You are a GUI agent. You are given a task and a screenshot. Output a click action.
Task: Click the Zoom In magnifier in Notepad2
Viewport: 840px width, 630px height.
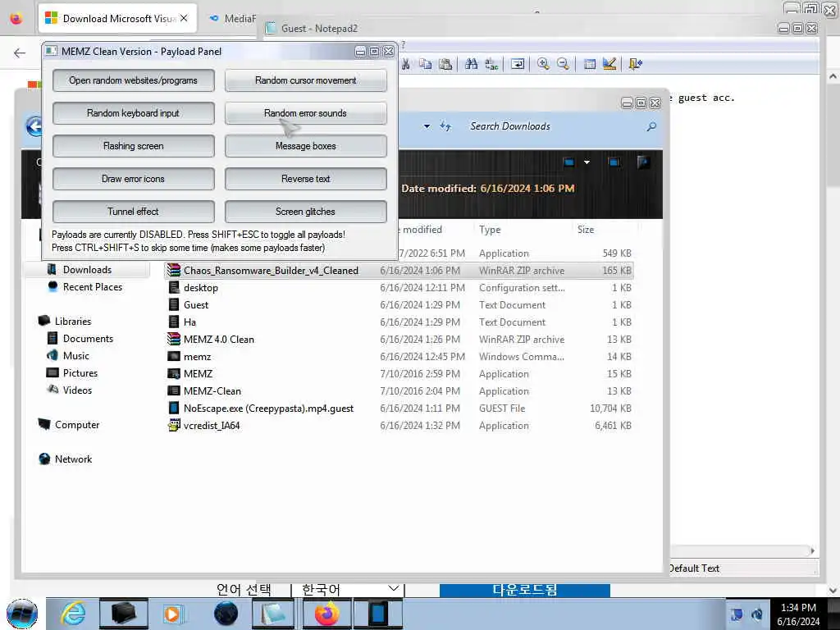coord(543,64)
